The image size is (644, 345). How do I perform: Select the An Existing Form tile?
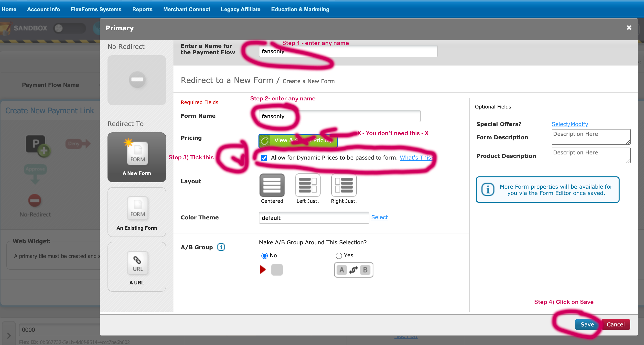coord(137,212)
